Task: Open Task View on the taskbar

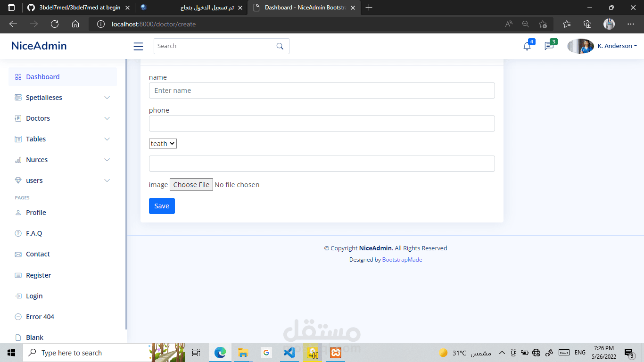Action: [196, 353]
